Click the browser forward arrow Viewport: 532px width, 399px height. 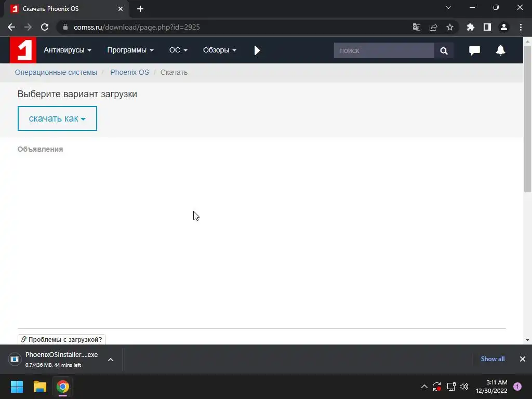(x=28, y=27)
